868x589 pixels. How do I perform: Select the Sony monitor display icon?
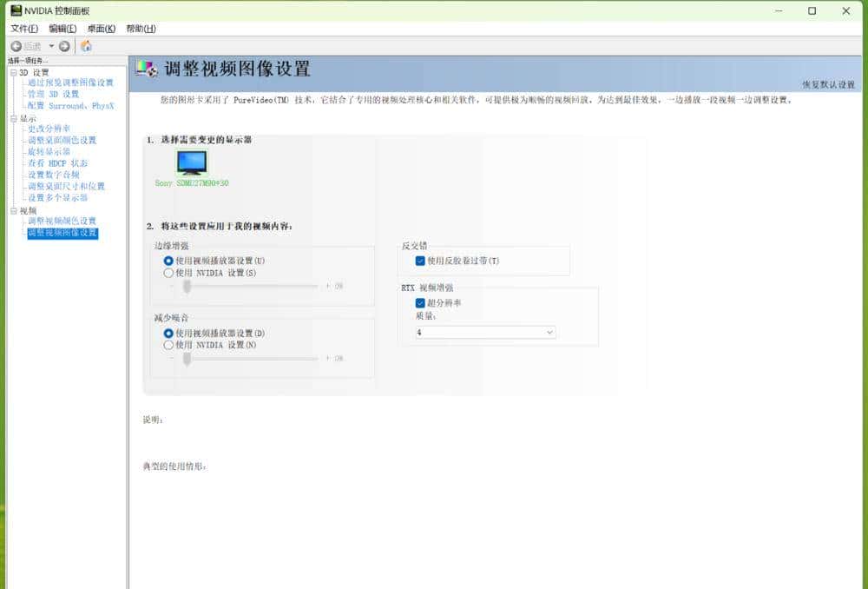click(192, 162)
